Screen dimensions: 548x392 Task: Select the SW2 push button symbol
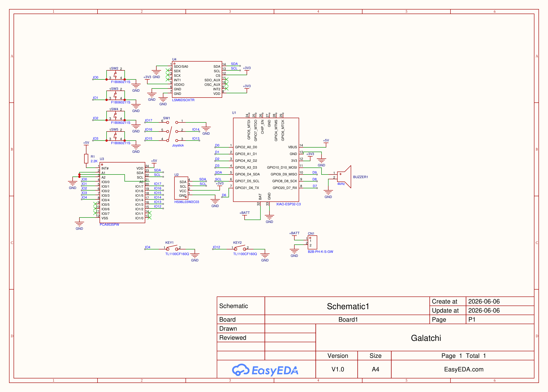[116, 75]
